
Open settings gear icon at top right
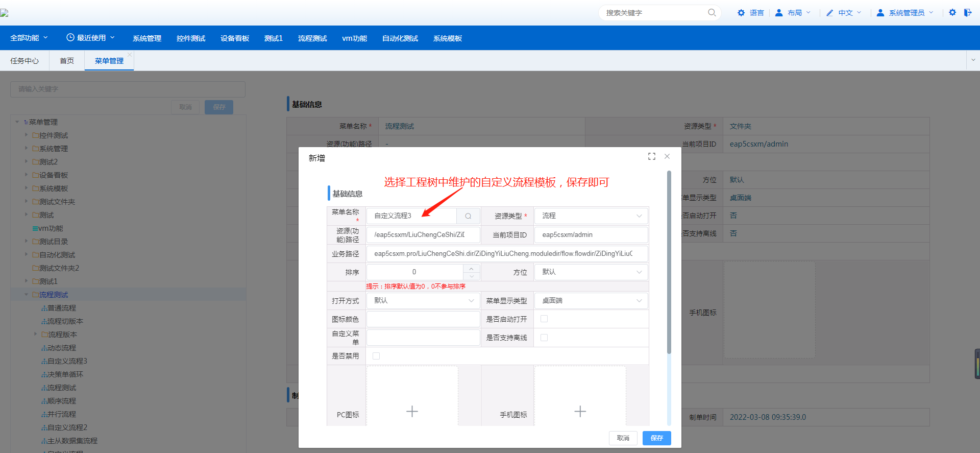pyautogui.click(x=952, y=13)
